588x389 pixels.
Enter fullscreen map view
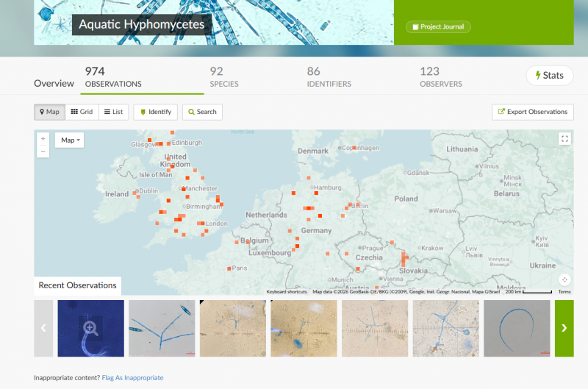[564, 139]
